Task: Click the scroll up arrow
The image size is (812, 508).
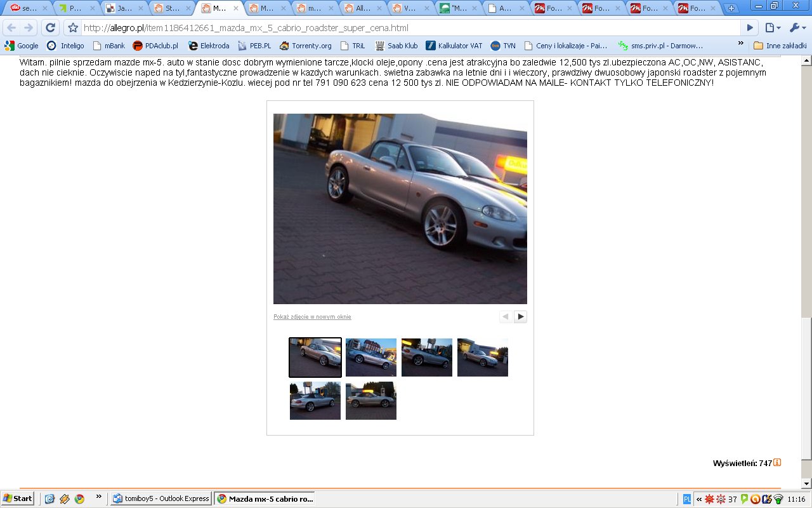Action: click(806, 61)
